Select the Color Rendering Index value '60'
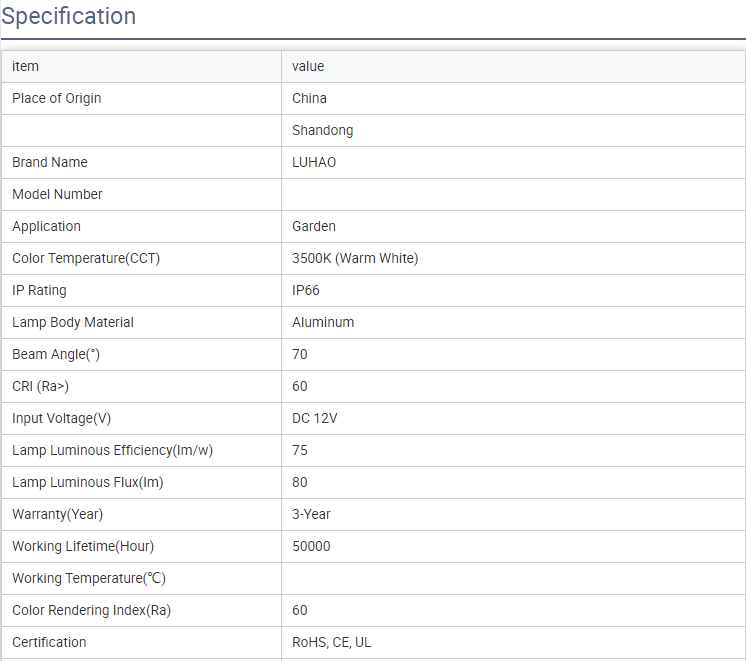Screen dimensions: 746x661 pyautogui.click(x=300, y=611)
